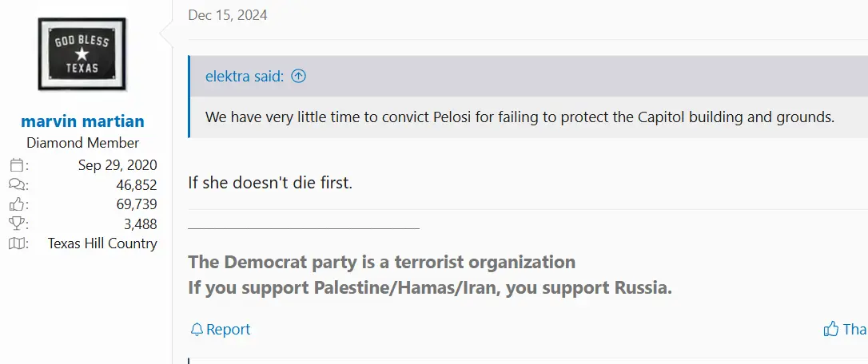Click the Report bell icon
The width and height of the screenshot is (868, 364).
[x=197, y=330]
